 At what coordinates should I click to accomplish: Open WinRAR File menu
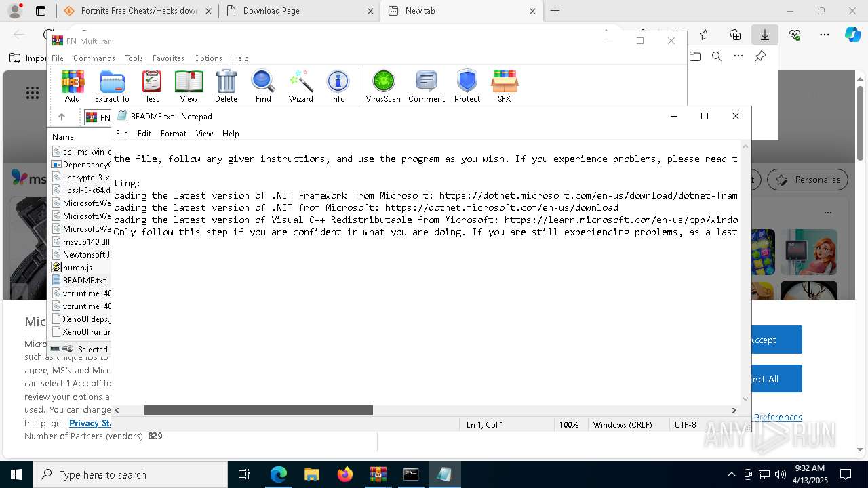point(58,58)
